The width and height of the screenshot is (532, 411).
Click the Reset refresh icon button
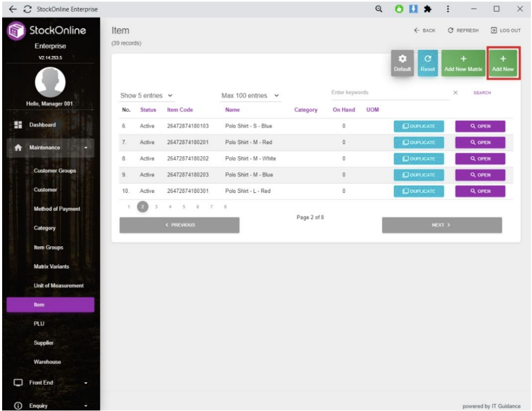427,63
